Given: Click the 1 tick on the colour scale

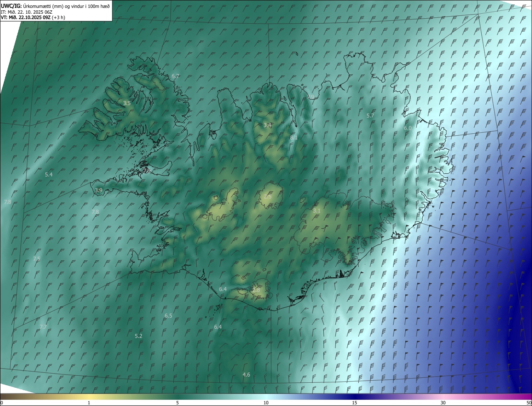Looking at the screenshot, I should click(89, 403).
